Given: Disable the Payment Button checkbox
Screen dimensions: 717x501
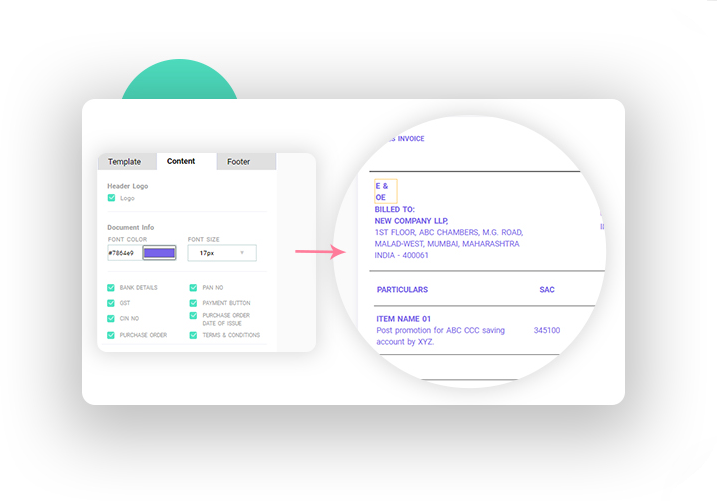Looking at the screenshot, I should (193, 302).
